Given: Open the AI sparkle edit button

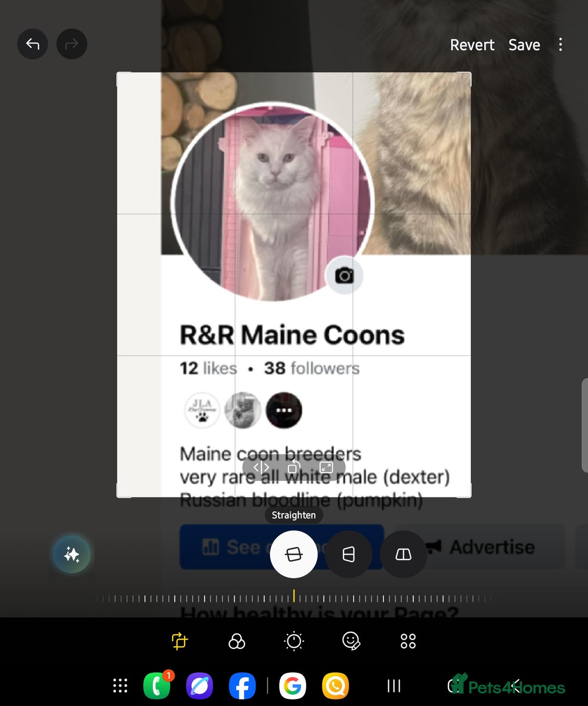Looking at the screenshot, I should (x=72, y=554).
